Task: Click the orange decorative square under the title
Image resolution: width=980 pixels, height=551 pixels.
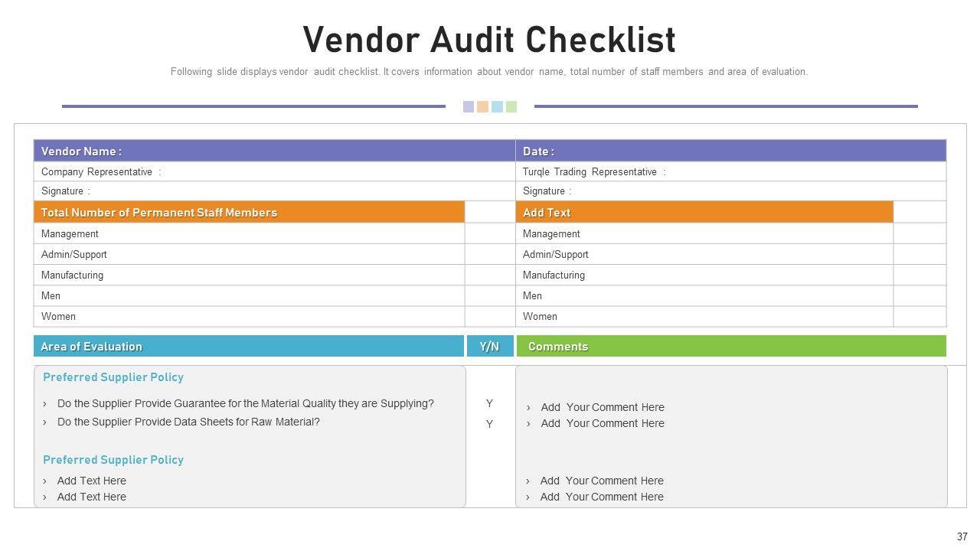Action: click(482, 107)
